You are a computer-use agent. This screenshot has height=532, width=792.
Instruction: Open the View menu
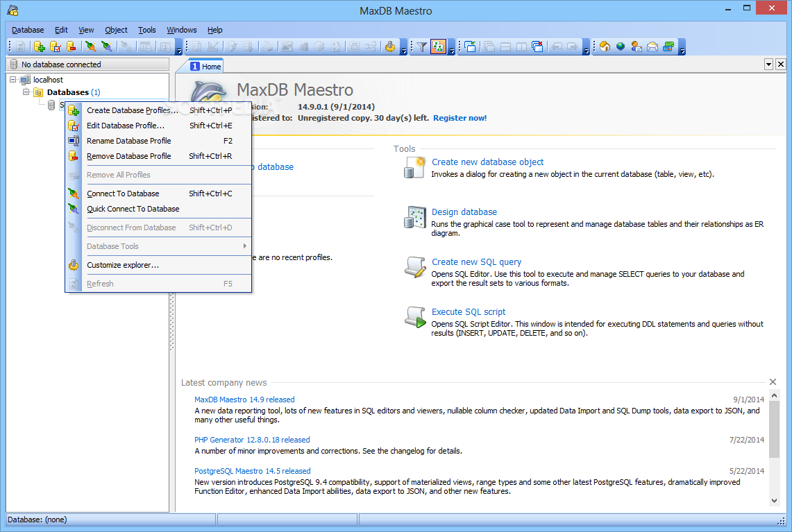click(x=86, y=30)
